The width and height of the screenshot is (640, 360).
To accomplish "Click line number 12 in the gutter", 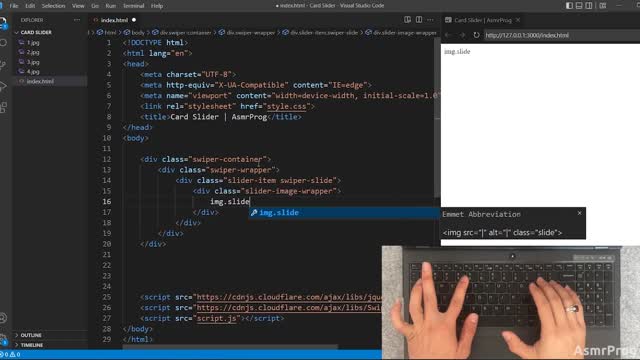I will (x=107, y=159).
